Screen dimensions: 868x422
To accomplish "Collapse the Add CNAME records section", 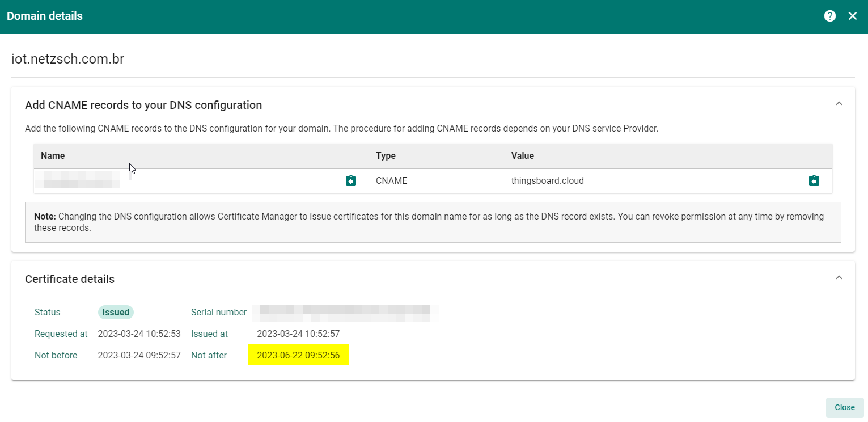I will click(839, 103).
